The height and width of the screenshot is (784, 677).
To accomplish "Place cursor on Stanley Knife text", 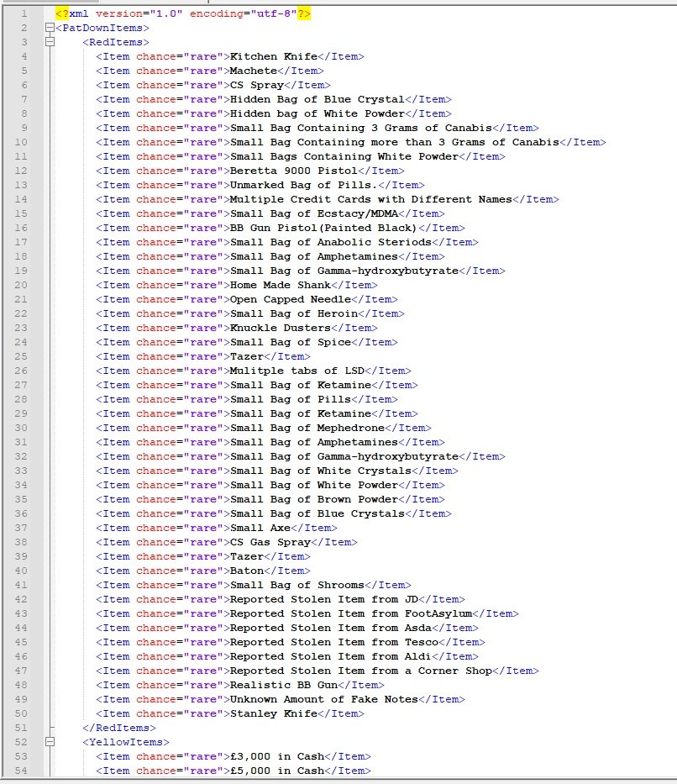I will 273,713.
